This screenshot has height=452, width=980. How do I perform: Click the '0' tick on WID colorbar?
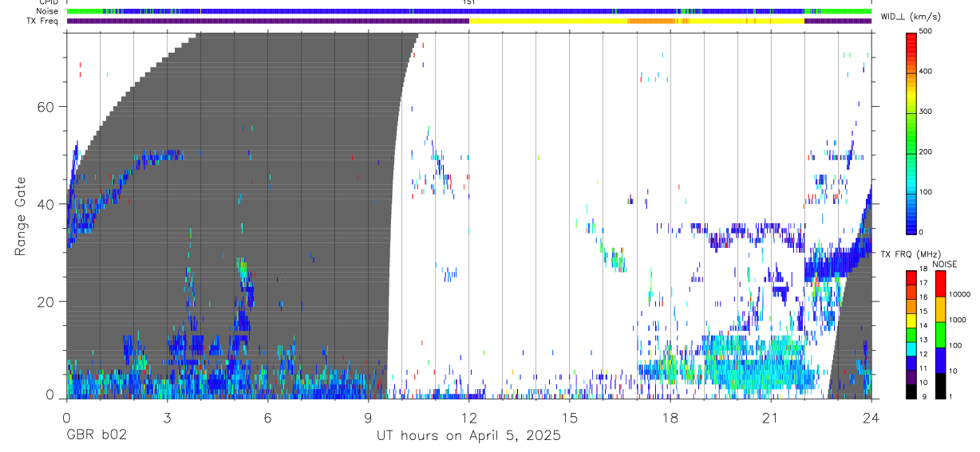[x=922, y=232]
